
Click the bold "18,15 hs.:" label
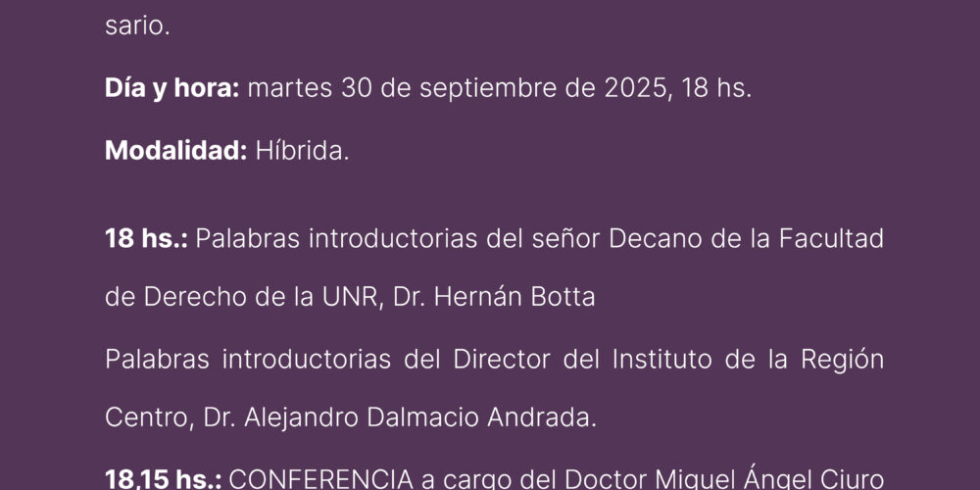pyautogui.click(x=163, y=479)
